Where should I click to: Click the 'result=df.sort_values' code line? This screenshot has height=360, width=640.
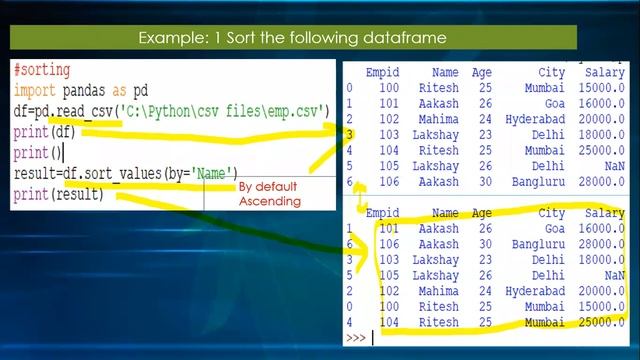(126, 173)
